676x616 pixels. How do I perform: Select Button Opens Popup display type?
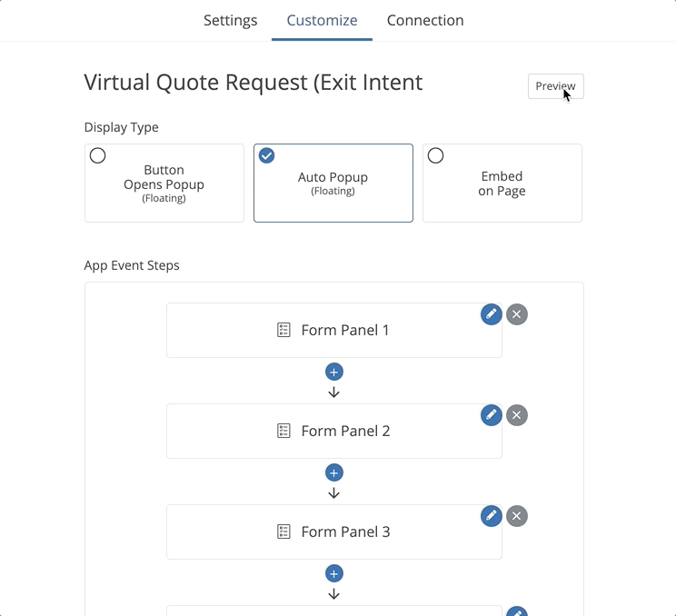pyautogui.click(x=164, y=183)
